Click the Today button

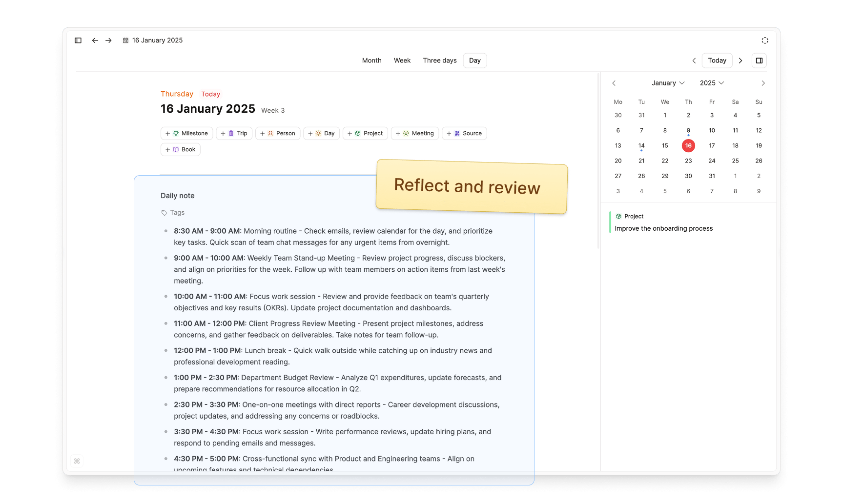coord(717,60)
